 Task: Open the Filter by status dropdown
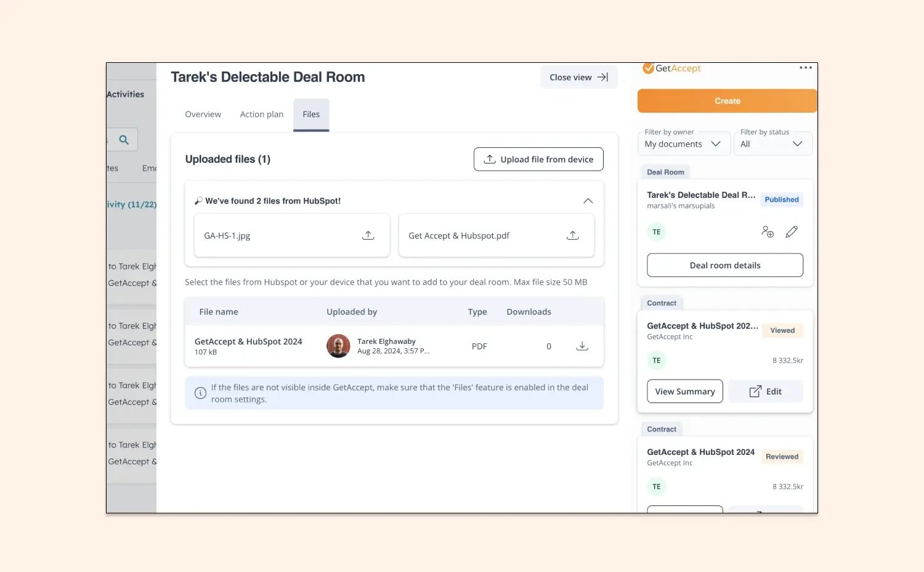(x=772, y=144)
